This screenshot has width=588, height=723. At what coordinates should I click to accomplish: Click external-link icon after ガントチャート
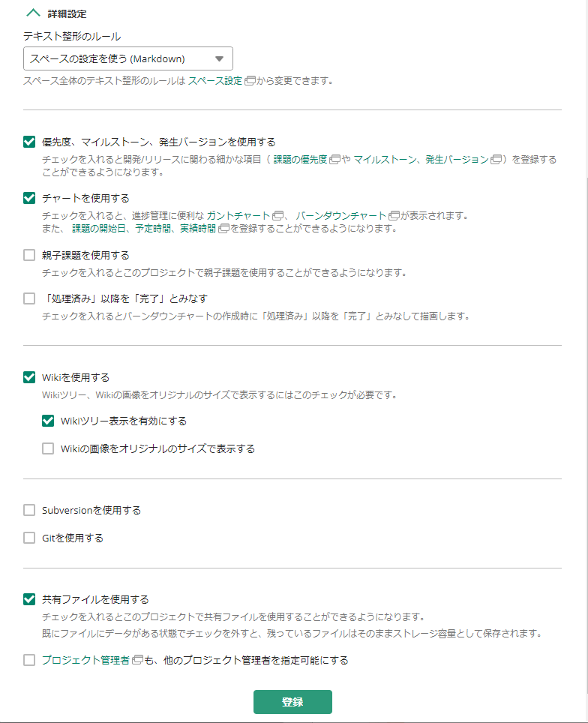[277, 216]
